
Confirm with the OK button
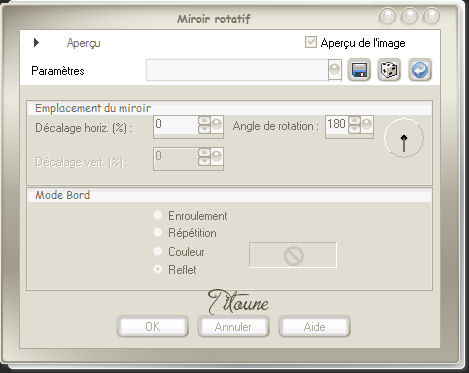pos(152,327)
